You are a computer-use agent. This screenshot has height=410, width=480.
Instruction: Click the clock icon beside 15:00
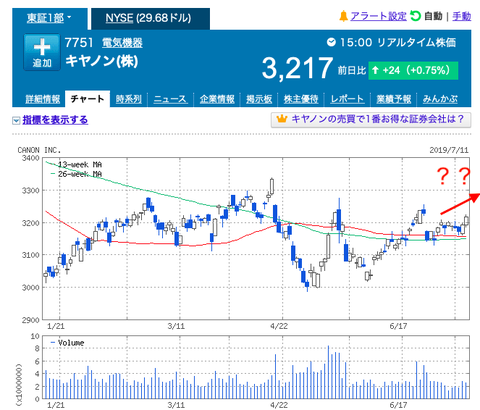point(331,42)
